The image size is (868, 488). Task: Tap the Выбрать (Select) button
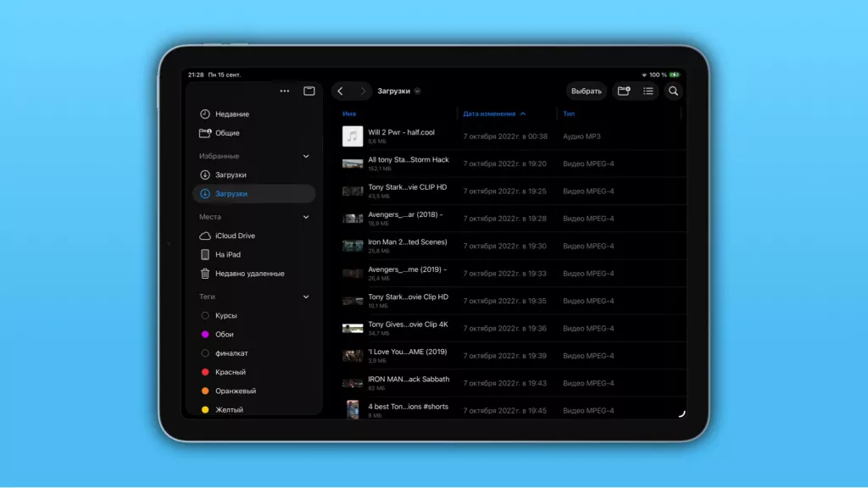[586, 91]
